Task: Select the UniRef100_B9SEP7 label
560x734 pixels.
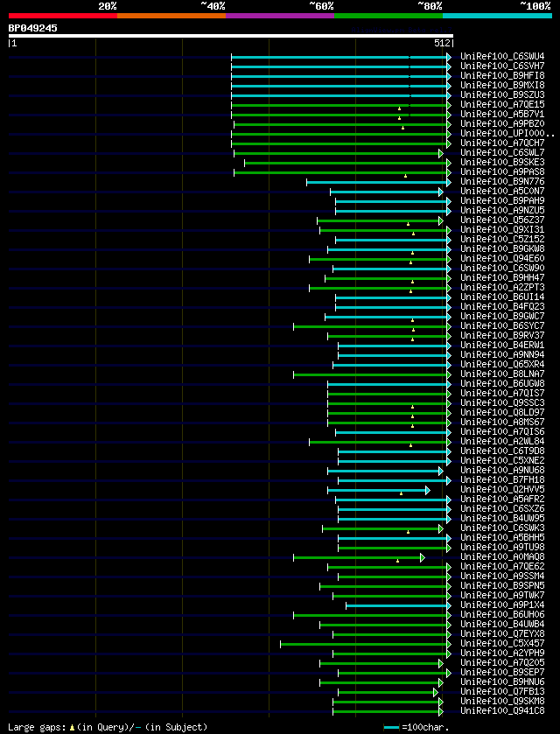Action: [x=502, y=673]
